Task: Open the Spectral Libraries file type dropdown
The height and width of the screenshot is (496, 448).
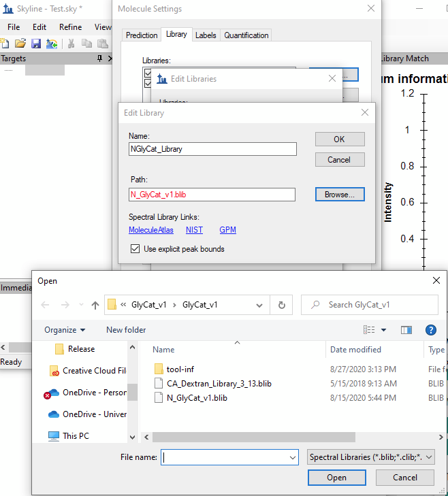Action: pos(371,457)
